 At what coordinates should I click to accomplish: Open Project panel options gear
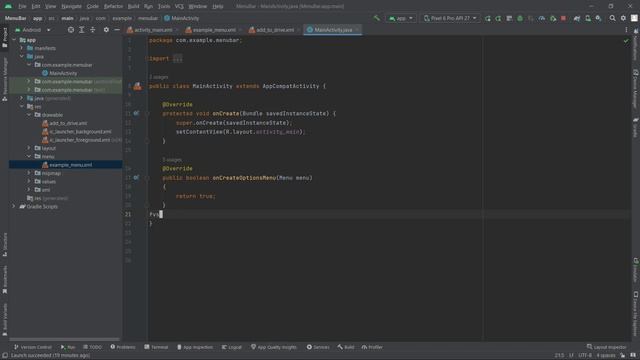click(x=106, y=30)
